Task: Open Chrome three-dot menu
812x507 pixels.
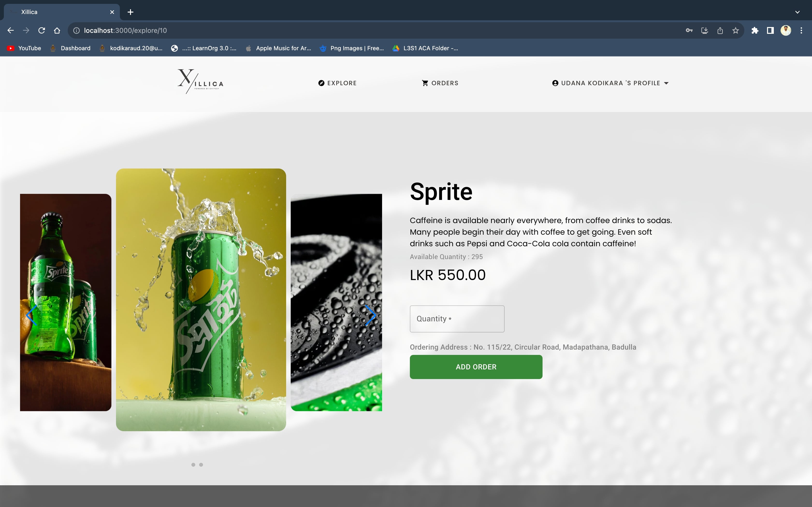Action: (801, 30)
